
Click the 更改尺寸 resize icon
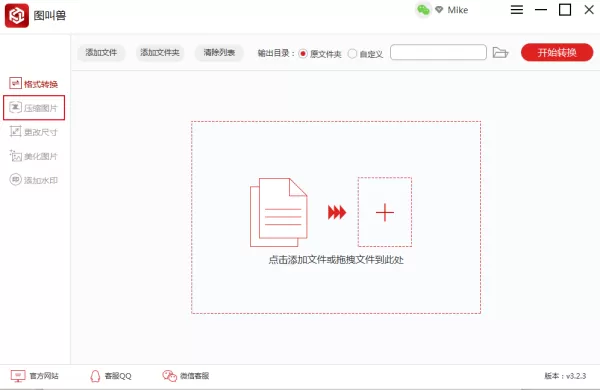[15, 132]
